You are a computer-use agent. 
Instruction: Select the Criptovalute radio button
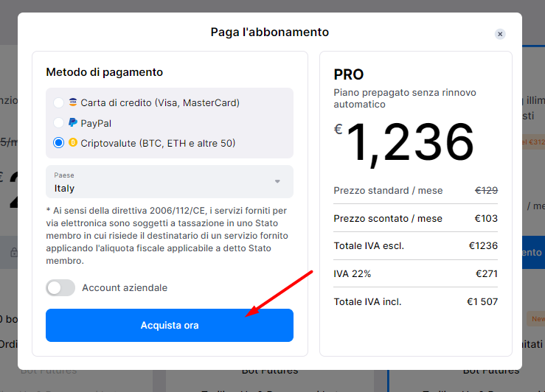(x=59, y=143)
